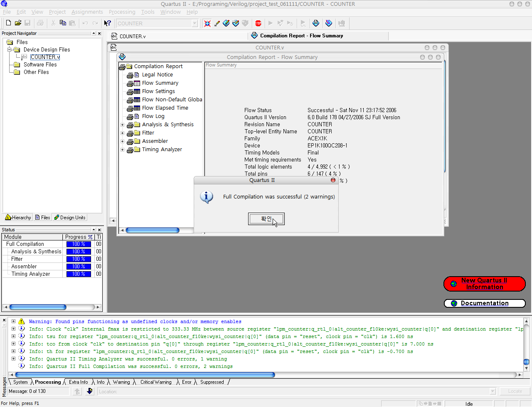Viewport: 532px width, 407px height.
Task: Switch to the Design Units tab
Action: coord(70,218)
